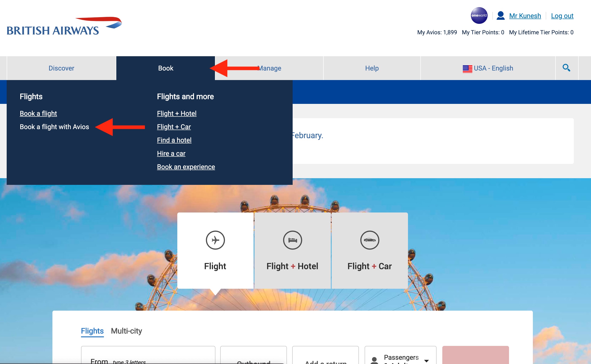Open the Discover menu

(61, 68)
